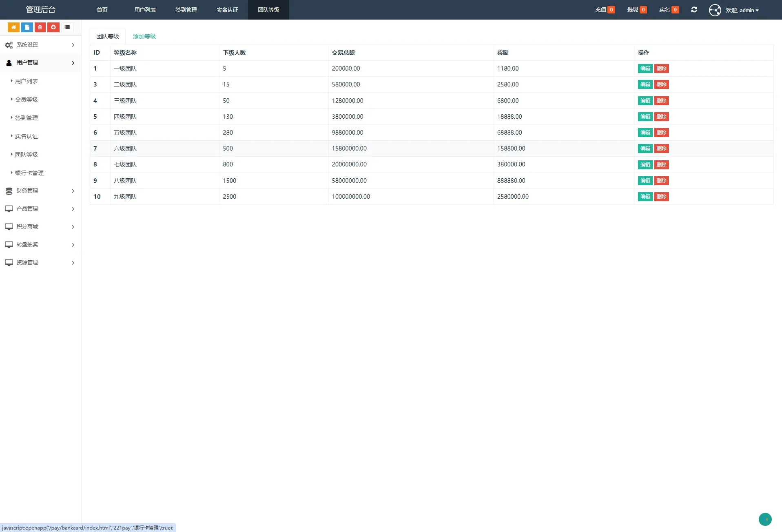Screen dimensions: 782x532
Task: Click the red recycle icon button
Action: (53, 27)
